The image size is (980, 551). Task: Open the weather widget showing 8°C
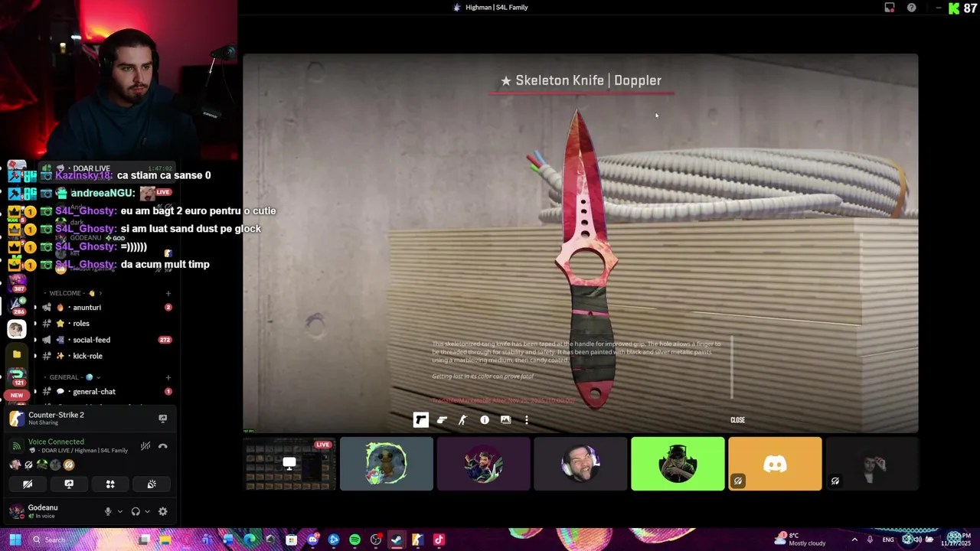pos(801,540)
